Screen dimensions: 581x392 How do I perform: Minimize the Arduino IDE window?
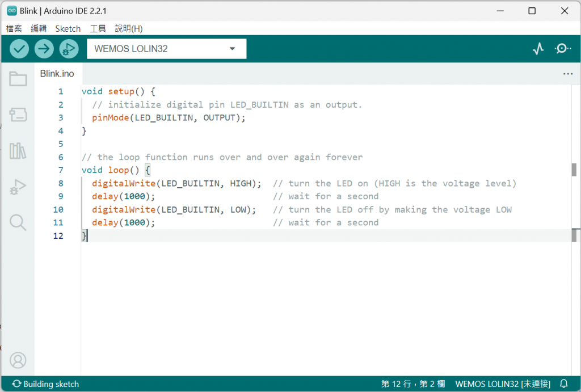(500, 11)
